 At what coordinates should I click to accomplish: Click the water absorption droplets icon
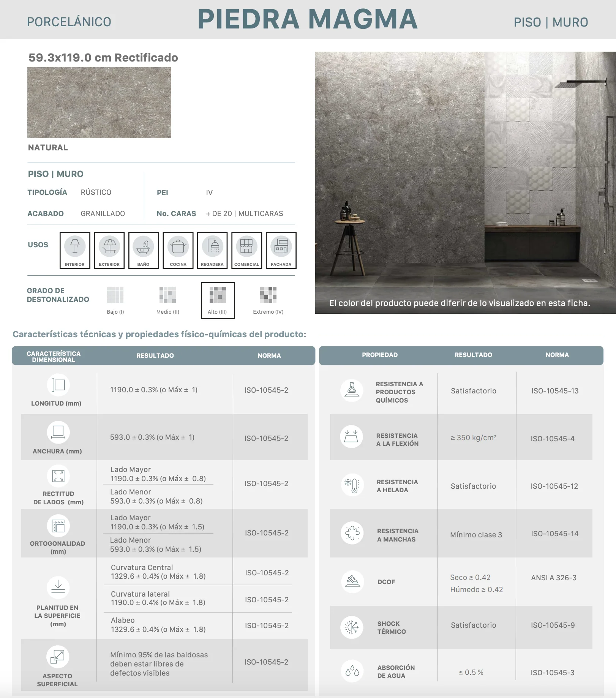click(352, 671)
